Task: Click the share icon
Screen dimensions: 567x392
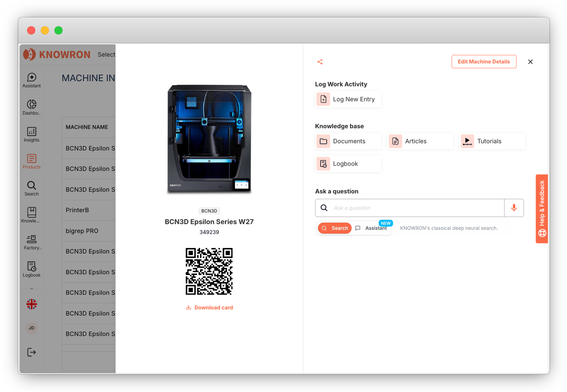Action: pyautogui.click(x=320, y=62)
